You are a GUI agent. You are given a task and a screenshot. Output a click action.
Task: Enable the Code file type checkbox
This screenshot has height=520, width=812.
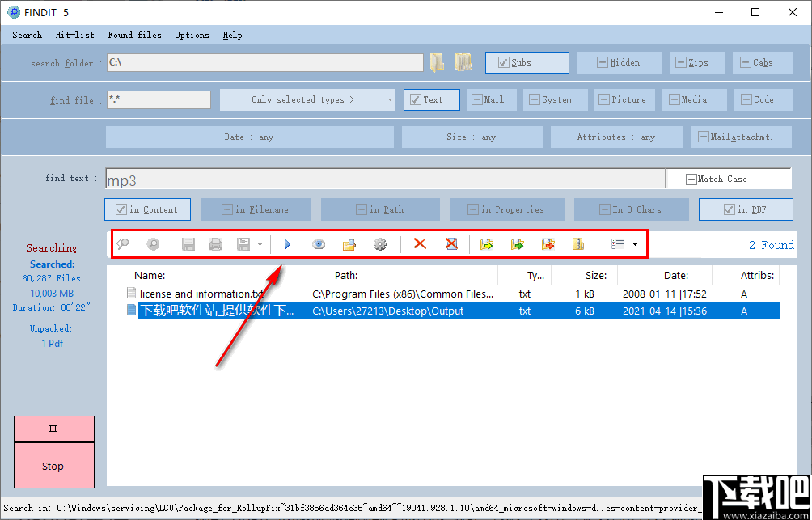763,100
